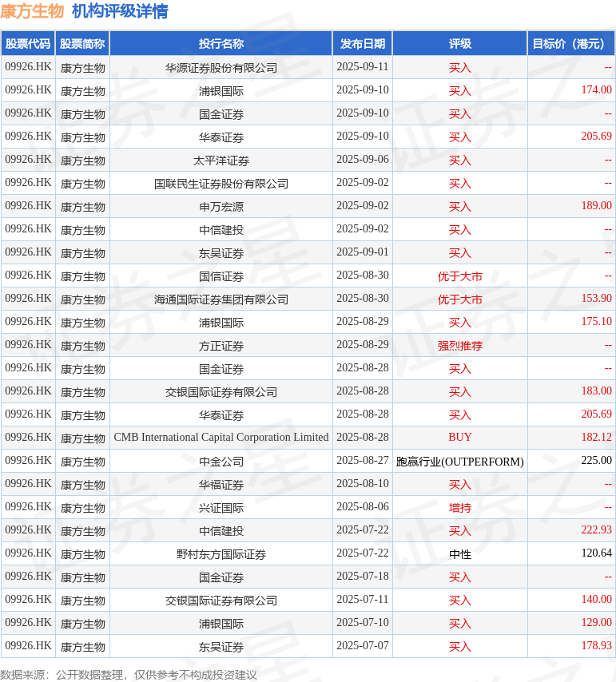
Task: Select date 2025-07-18
Action: [363, 577]
